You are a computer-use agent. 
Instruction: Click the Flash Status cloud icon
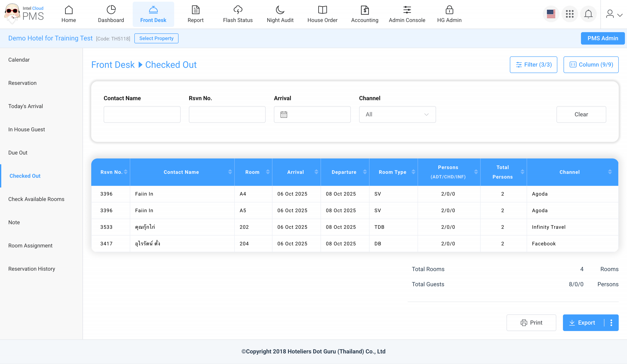238,10
